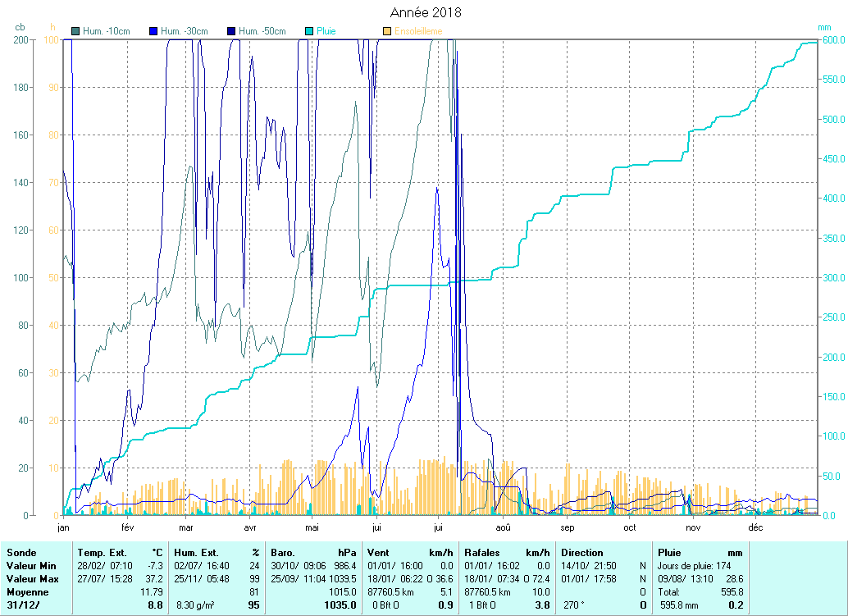The image size is (848, 616).
Task: Click the Valeur Min row label
Action: point(30,566)
